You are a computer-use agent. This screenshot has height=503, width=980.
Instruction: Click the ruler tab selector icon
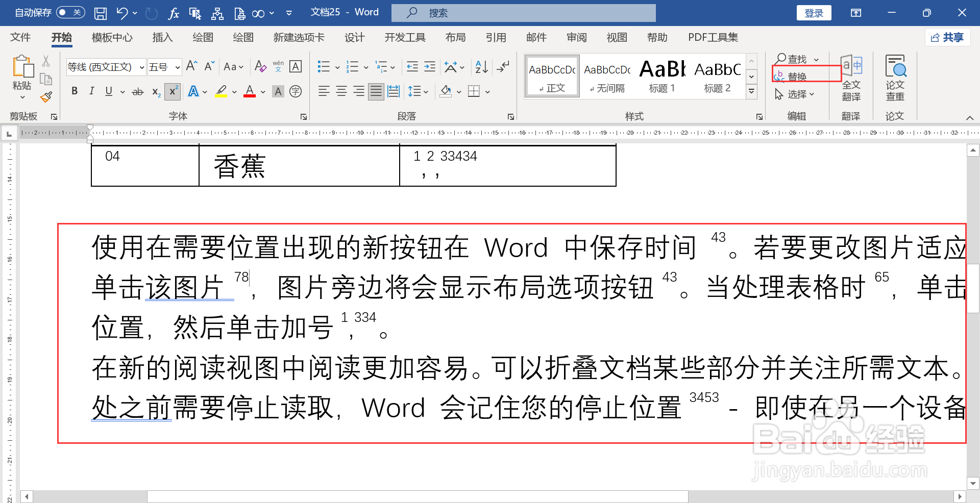click(9, 134)
